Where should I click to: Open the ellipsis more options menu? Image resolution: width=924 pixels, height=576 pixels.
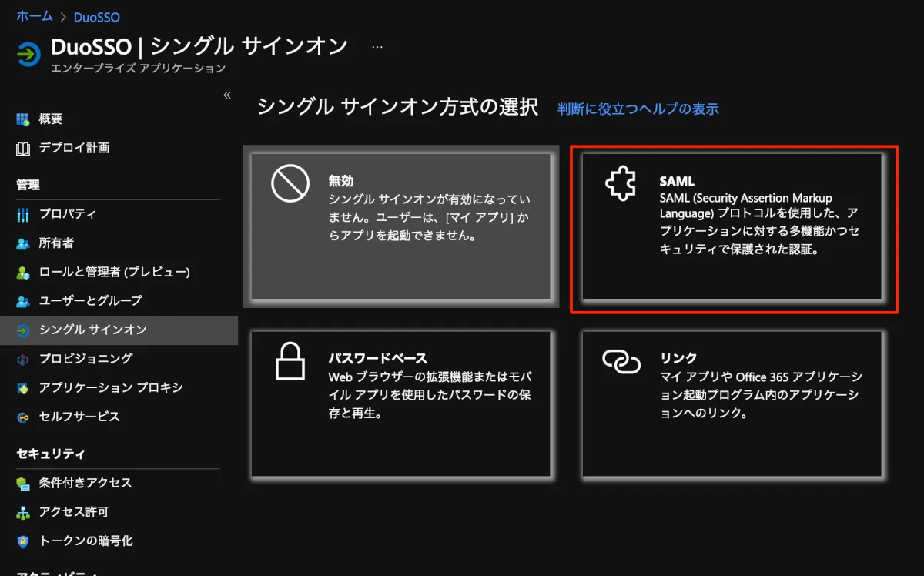(377, 46)
